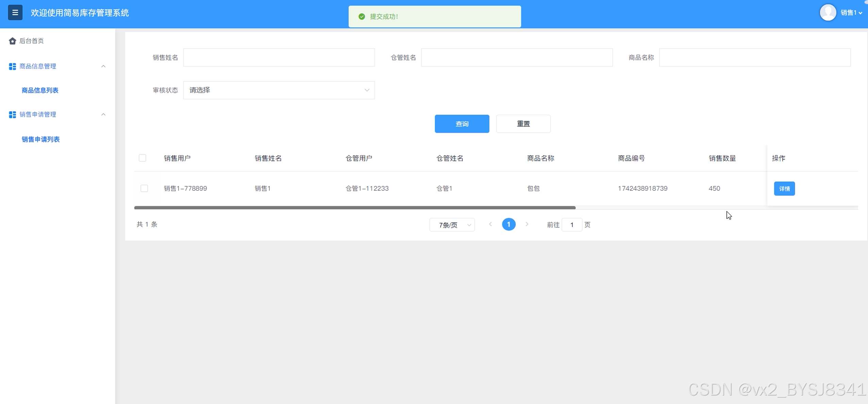The height and width of the screenshot is (404, 868).
Task: Check the row for 销售1-778899
Action: (x=144, y=188)
